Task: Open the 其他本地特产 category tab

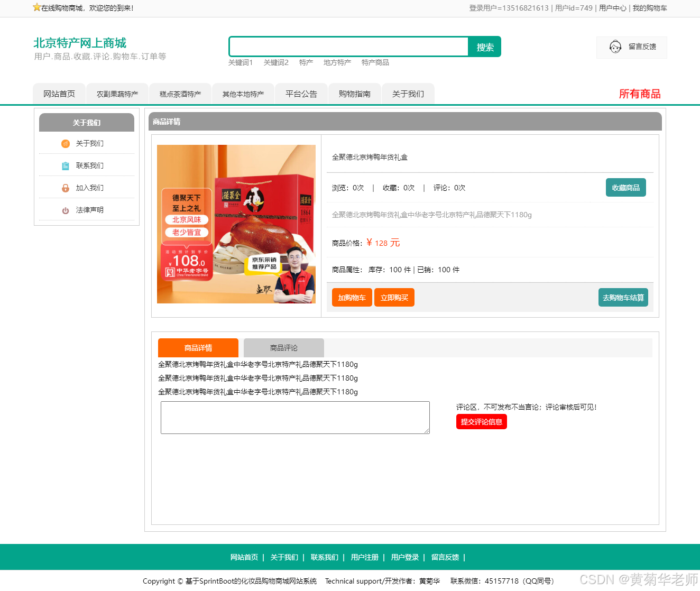Action: point(243,94)
